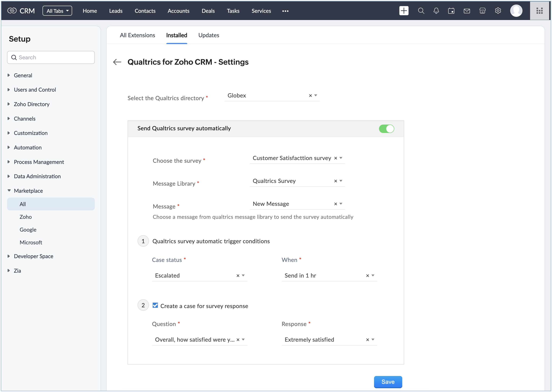
Task: Open notifications bell icon
Action: coord(436,11)
